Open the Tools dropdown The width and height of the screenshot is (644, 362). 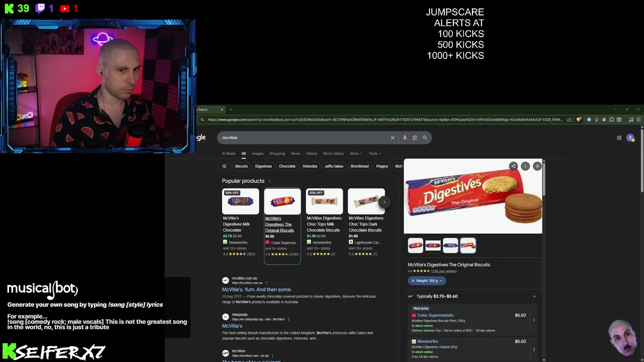[375, 153]
